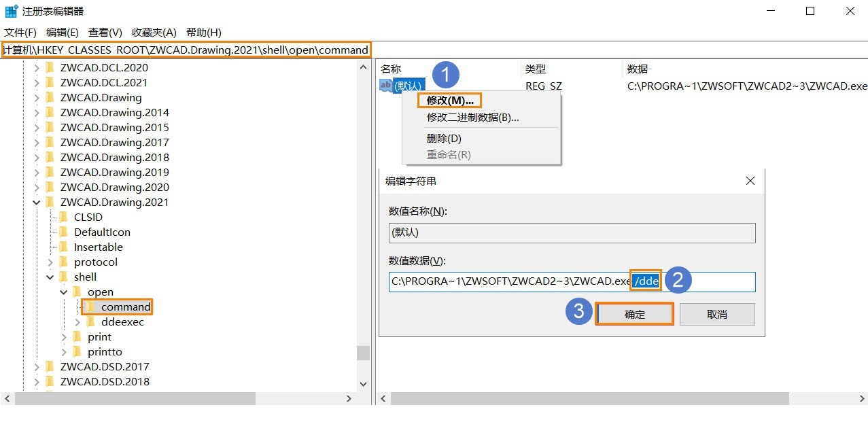Click the 数值数据 input field

tap(572, 281)
